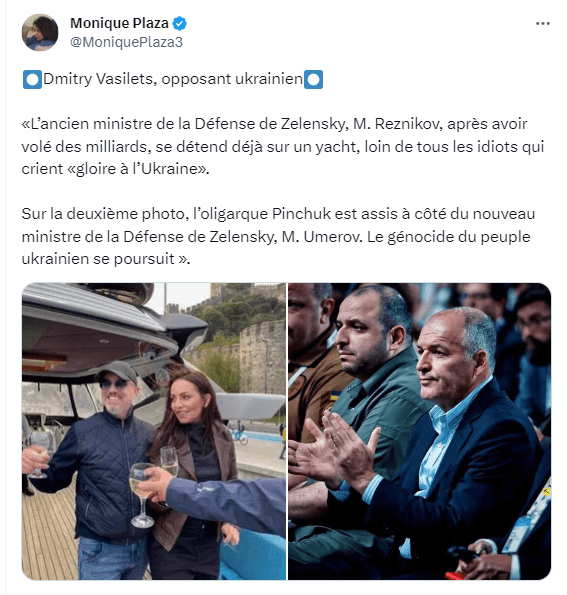Open the three-dot more options menu
Screen dimensions: 567x595
(x=543, y=24)
